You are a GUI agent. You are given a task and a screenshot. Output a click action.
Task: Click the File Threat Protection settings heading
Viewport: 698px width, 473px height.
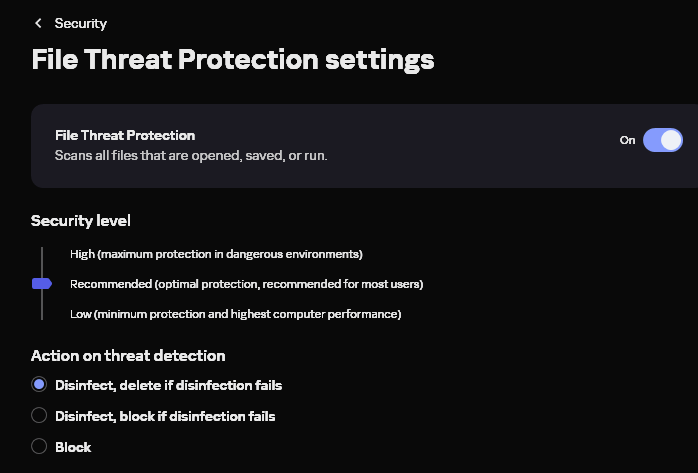tap(232, 59)
